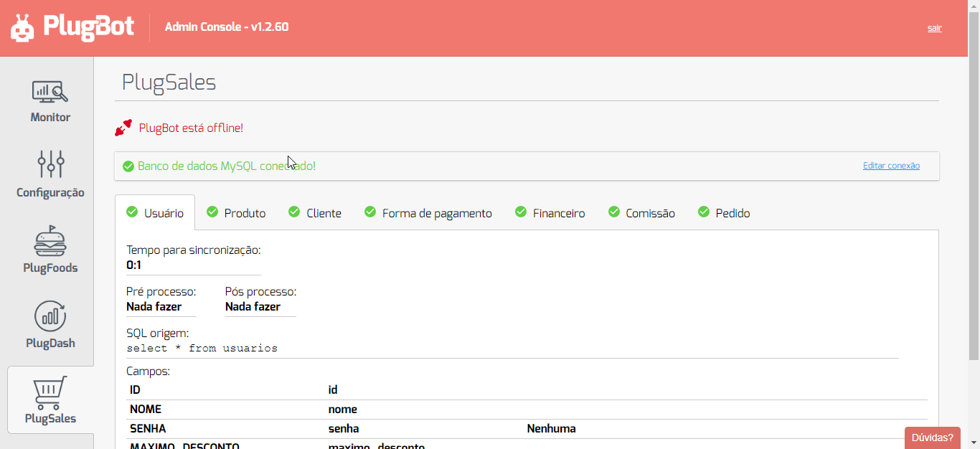The height and width of the screenshot is (449, 980).
Task: Open the Forma de pagamento tab
Action: (428, 213)
